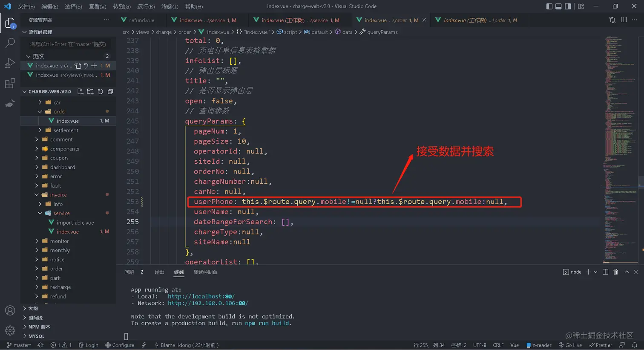Open the 终端(T) menu
The width and height of the screenshot is (644, 350).
coord(170,6)
